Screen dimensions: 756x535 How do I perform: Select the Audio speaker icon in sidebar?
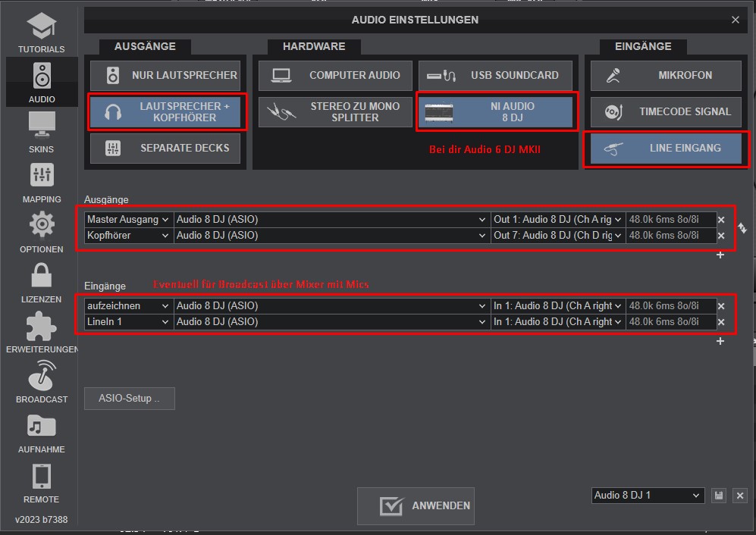point(42,76)
